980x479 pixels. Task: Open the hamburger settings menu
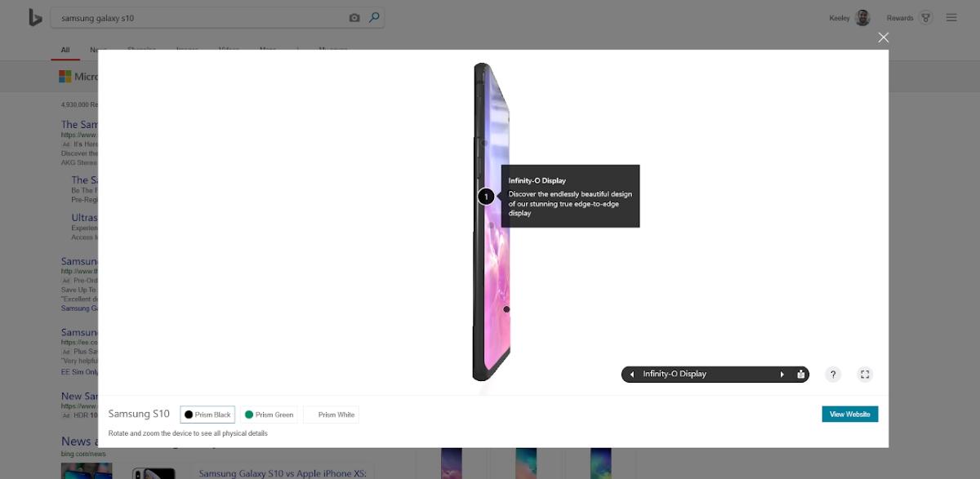point(951,18)
